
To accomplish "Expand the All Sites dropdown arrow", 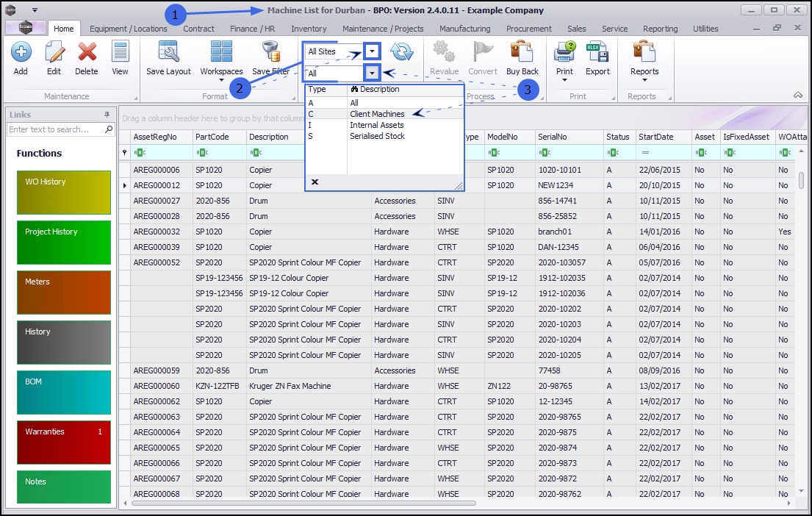I will pyautogui.click(x=373, y=51).
